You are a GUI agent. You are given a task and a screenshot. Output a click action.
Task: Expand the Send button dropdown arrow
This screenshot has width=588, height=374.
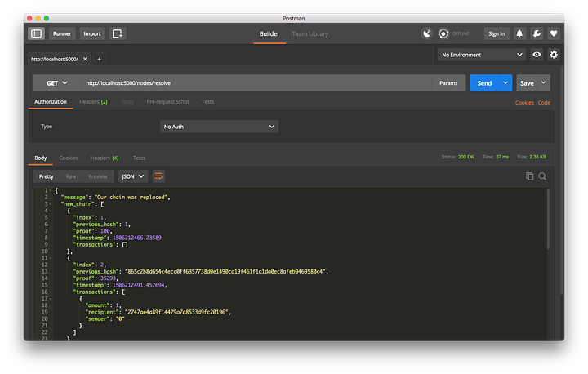coord(506,83)
